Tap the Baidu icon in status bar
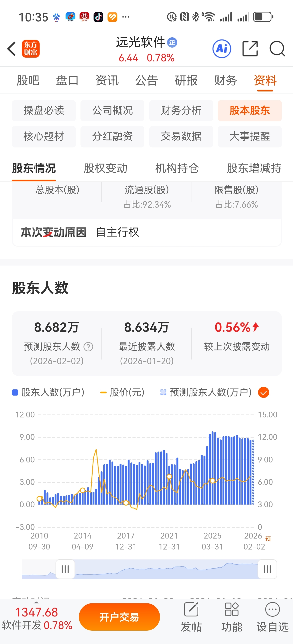The image size is (293, 644). [x=56, y=17]
